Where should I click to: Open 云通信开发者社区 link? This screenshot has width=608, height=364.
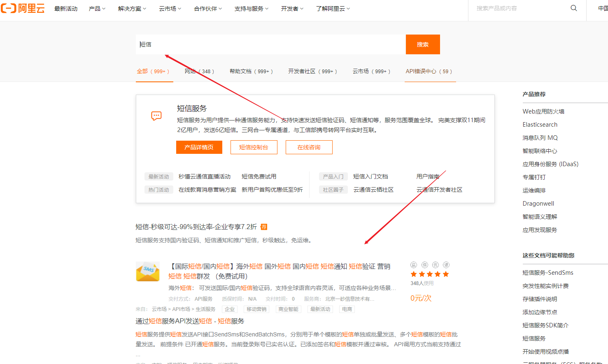pos(439,190)
